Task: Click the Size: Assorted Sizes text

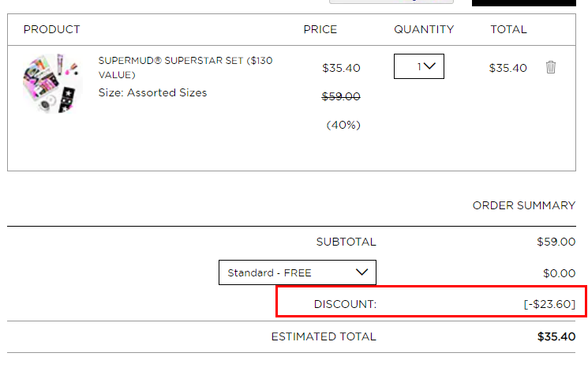Action: (x=152, y=92)
